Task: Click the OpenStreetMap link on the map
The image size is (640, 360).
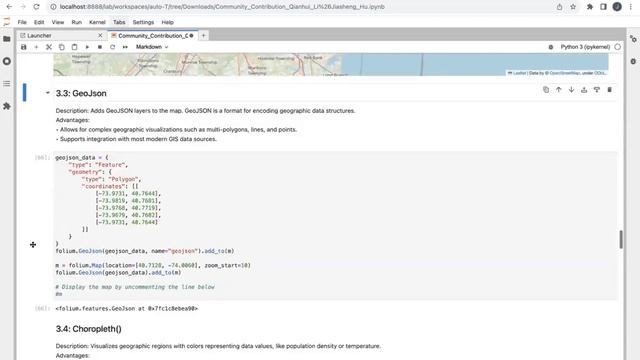Action: tap(564, 73)
